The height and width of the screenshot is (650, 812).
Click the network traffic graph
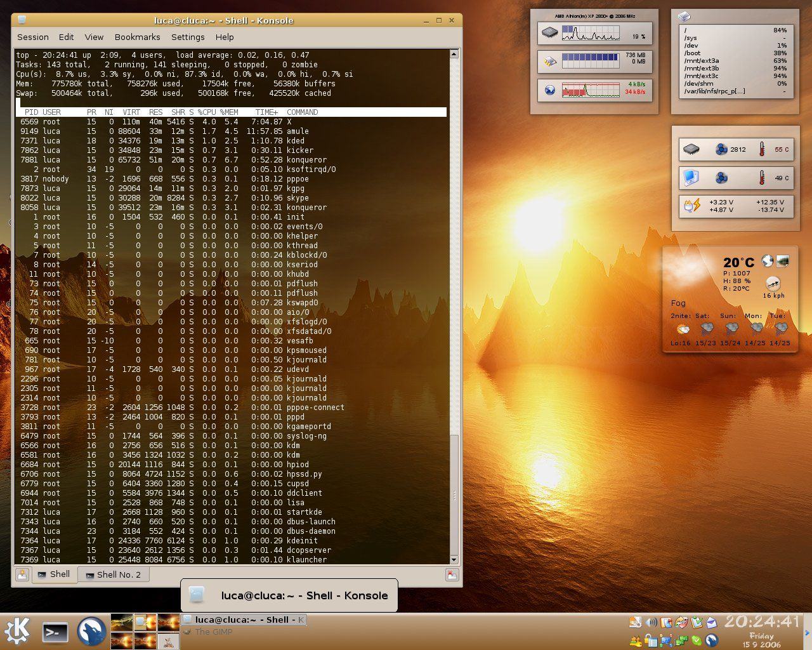coord(590,90)
